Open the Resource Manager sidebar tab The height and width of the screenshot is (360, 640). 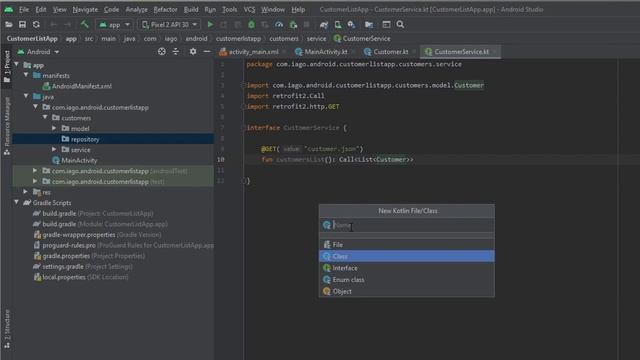[x=7, y=126]
